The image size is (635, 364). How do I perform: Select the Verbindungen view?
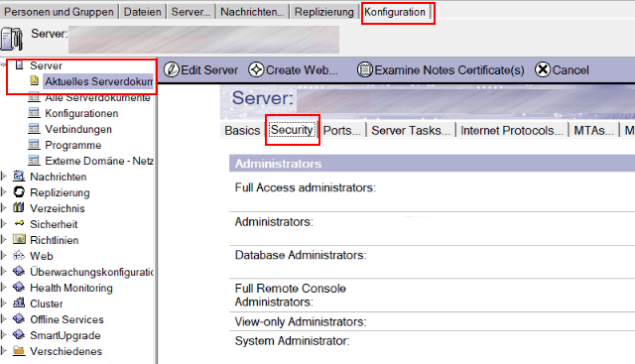tap(78, 129)
